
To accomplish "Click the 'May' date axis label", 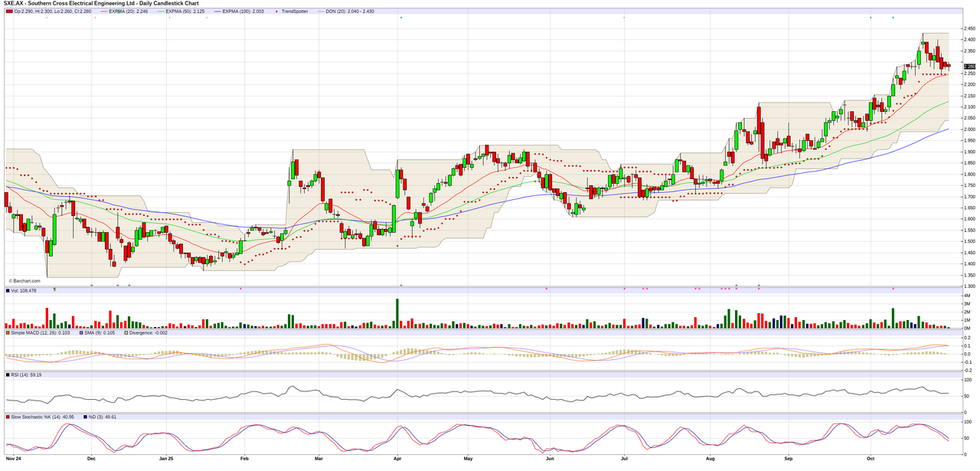I will (469, 459).
